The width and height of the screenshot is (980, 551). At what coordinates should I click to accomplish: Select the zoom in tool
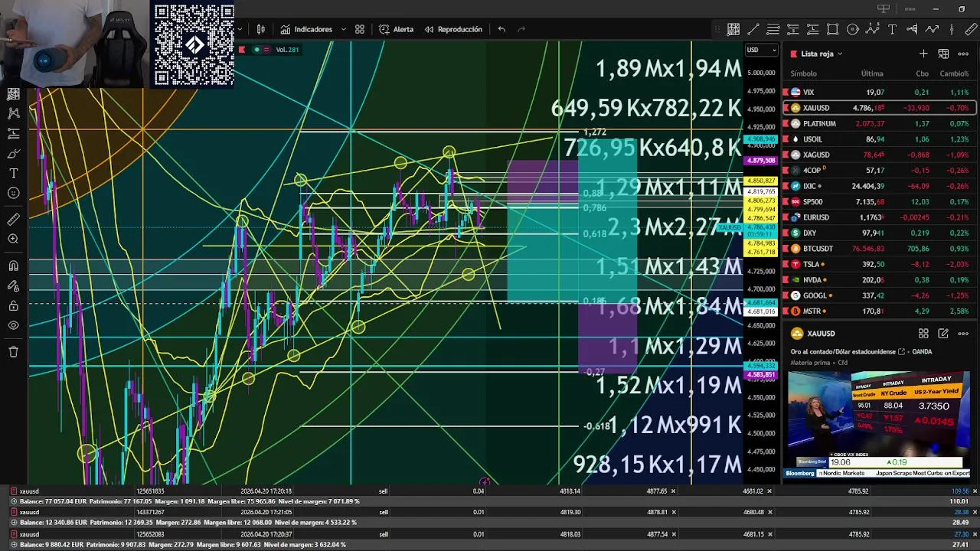click(x=13, y=240)
